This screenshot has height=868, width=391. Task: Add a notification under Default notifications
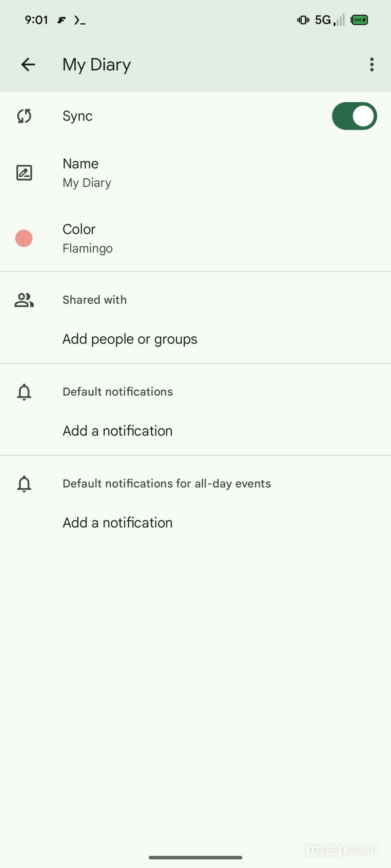point(117,431)
